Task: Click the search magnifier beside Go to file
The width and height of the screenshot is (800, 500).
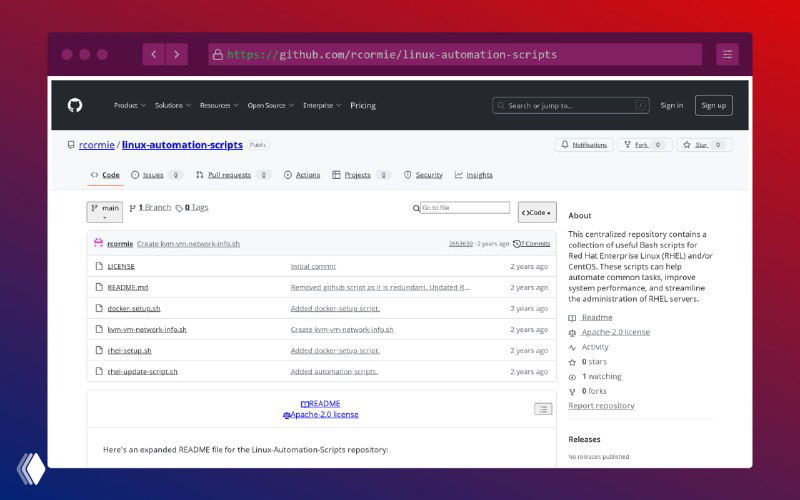Action: [416, 208]
